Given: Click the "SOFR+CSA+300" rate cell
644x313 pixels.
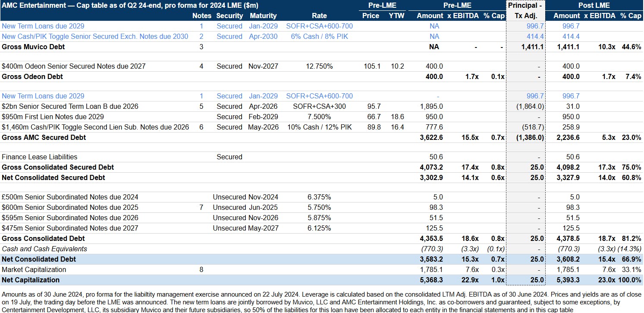Looking at the screenshot, I should (x=319, y=106).
